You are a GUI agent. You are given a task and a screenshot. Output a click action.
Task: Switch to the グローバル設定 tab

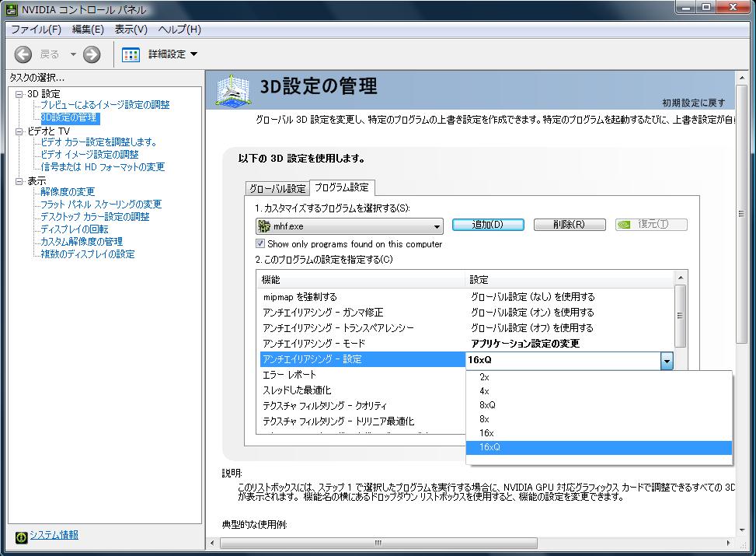277,189
